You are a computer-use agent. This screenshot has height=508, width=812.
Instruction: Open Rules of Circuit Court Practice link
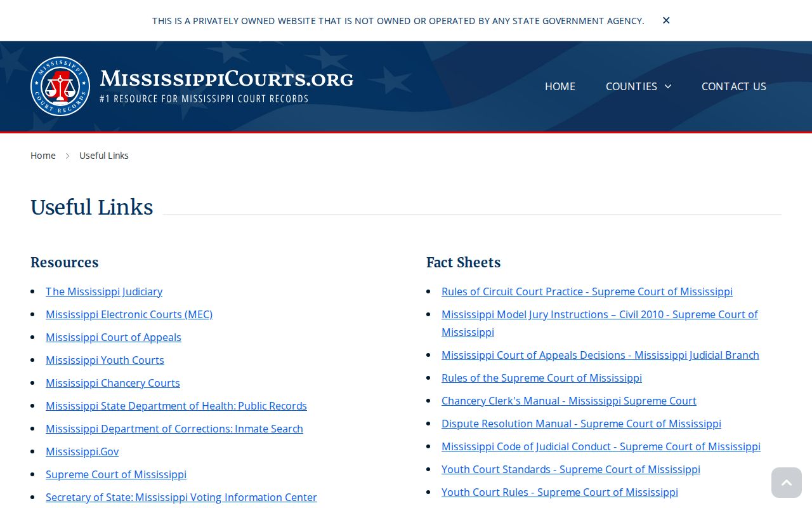click(x=587, y=291)
